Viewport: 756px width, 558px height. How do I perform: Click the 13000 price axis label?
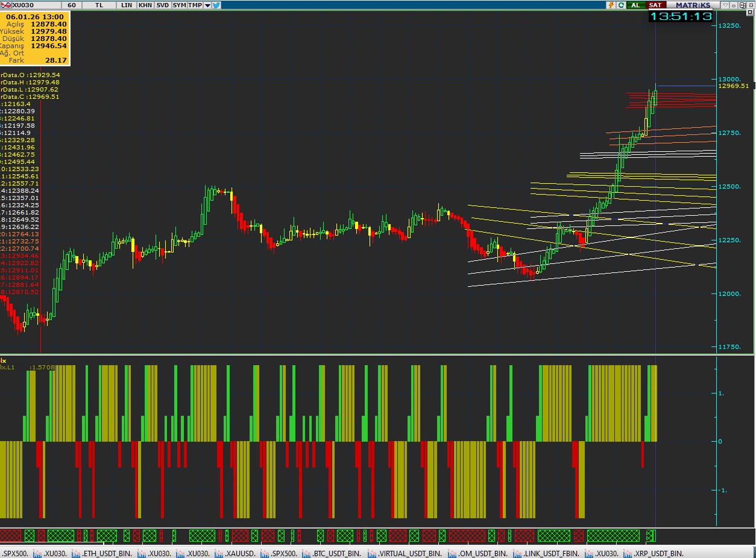point(729,80)
